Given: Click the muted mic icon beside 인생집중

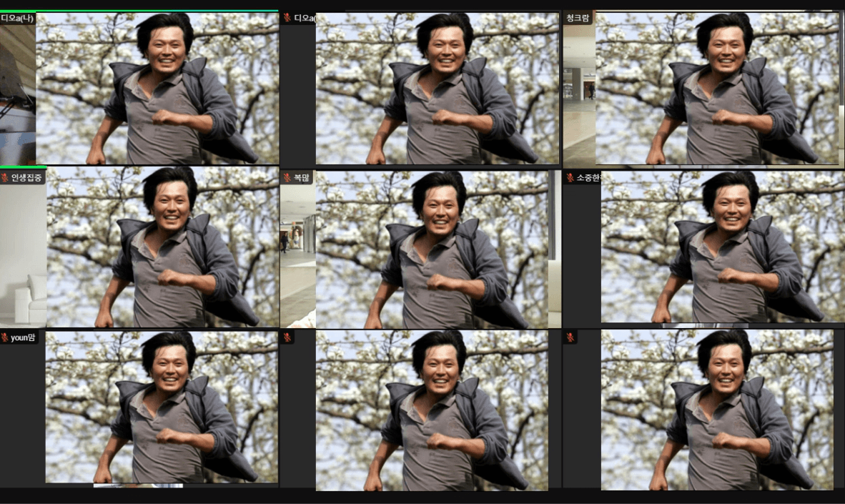Looking at the screenshot, I should click(x=5, y=178).
